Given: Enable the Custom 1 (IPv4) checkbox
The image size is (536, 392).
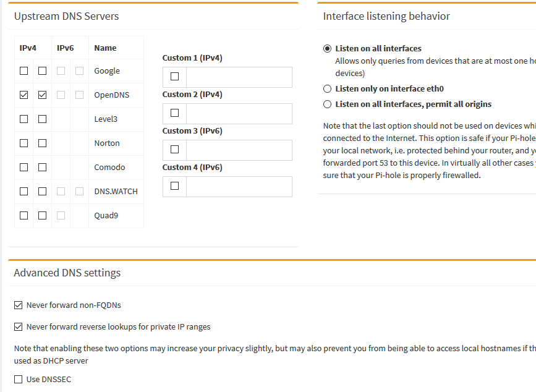Looking at the screenshot, I should click(x=175, y=76).
